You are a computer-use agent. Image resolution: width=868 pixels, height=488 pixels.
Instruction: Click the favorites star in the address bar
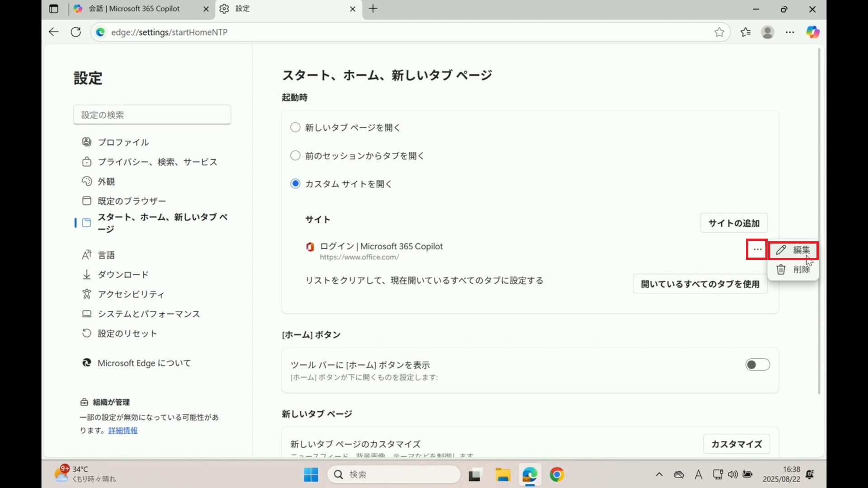719,32
